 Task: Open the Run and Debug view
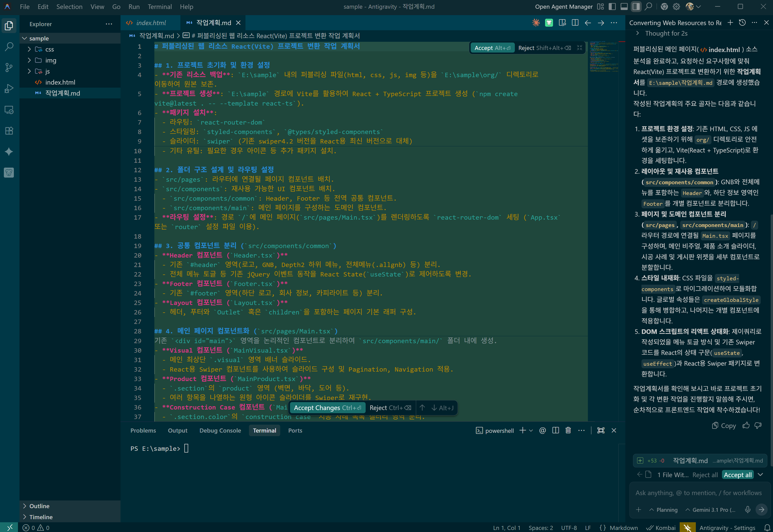coord(9,89)
